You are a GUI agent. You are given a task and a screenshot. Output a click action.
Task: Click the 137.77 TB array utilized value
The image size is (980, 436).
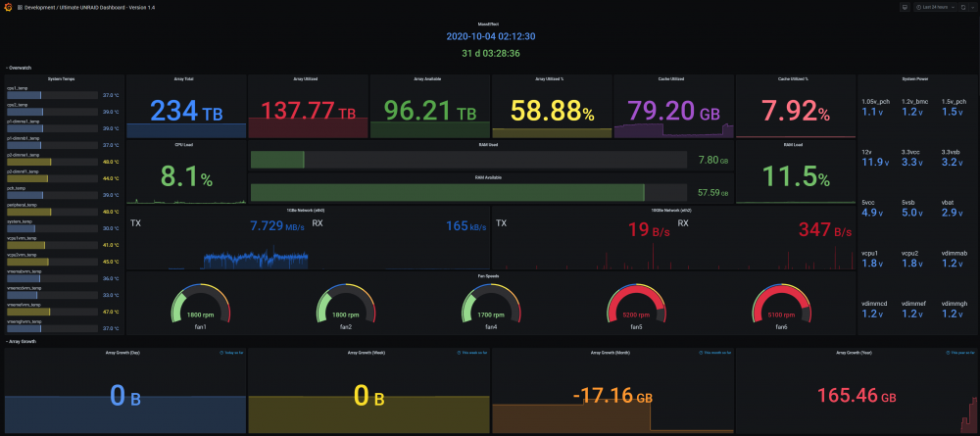[x=308, y=111]
